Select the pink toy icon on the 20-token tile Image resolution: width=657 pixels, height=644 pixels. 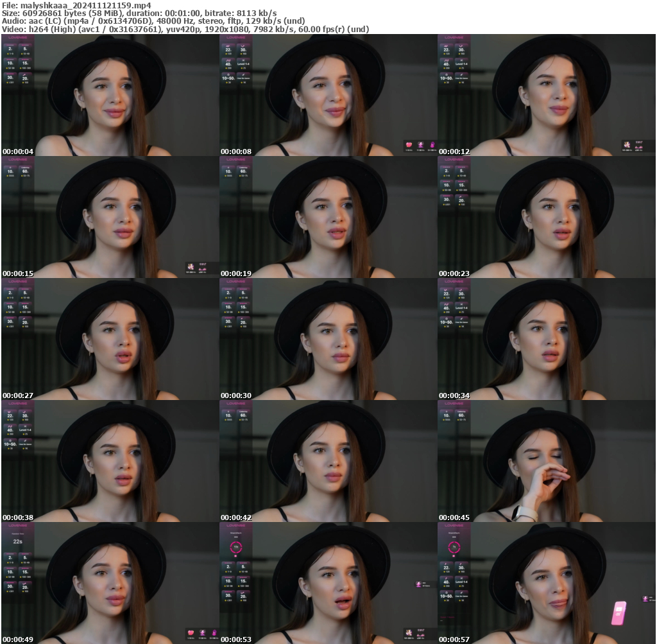[x=24, y=74]
